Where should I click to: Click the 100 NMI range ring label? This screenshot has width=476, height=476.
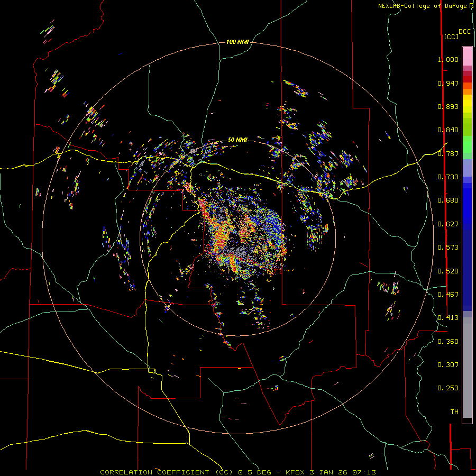click(237, 42)
